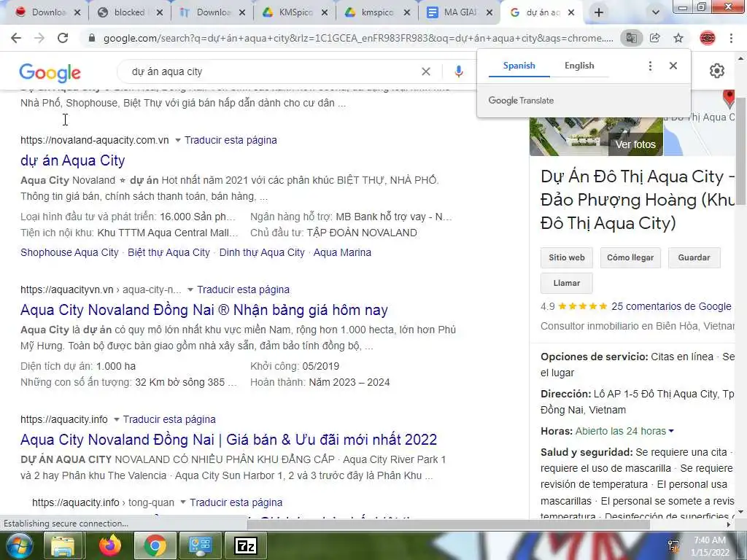Close the blocked tab
This screenshot has height=560, width=747.
[x=160, y=13]
